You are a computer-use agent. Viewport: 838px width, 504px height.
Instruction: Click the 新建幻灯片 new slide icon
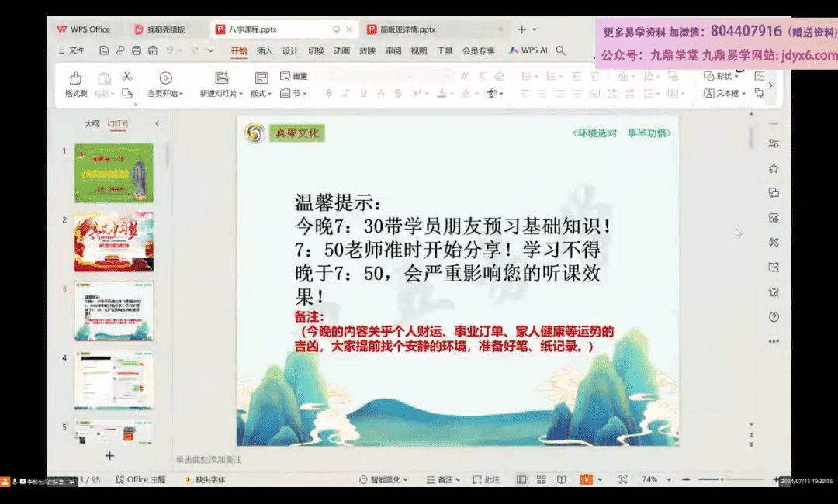coord(222,78)
